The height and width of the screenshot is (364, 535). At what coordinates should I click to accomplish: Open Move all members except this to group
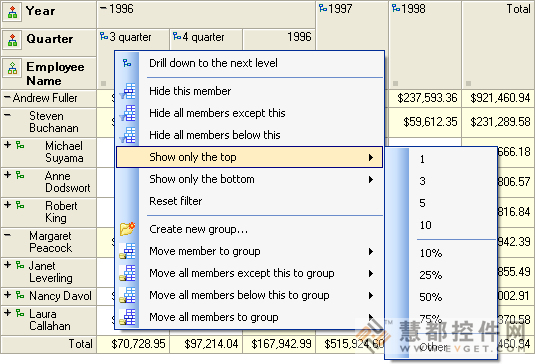click(x=249, y=273)
